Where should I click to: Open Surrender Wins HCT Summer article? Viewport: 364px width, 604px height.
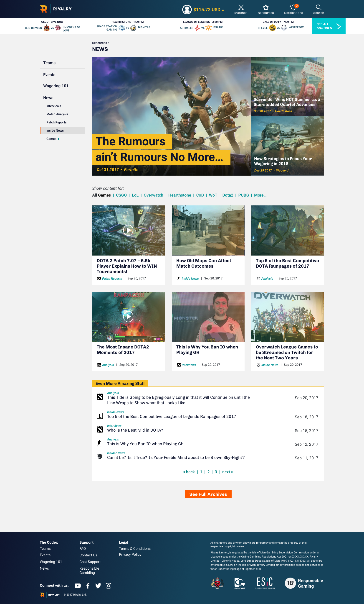(288, 87)
